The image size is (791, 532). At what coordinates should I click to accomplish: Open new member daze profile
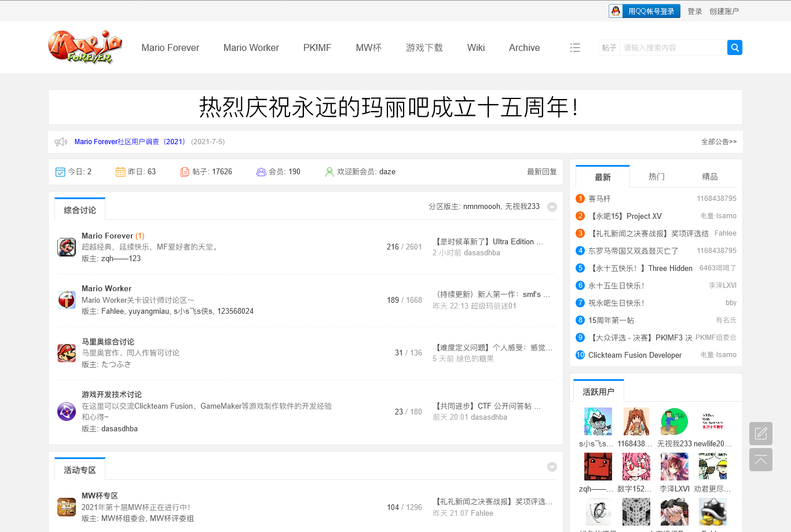tap(387, 172)
